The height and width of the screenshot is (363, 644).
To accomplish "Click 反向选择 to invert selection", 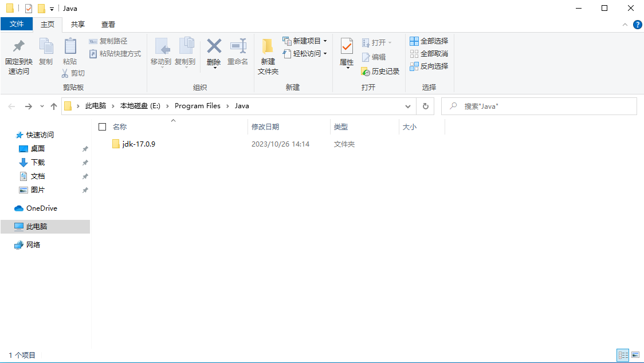I will click(429, 66).
